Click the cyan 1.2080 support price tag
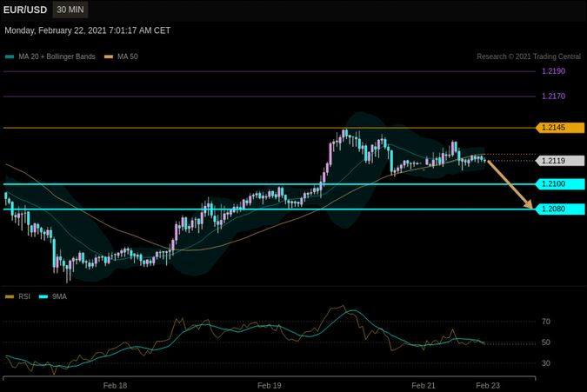The height and width of the screenshot is (392, 587). click(x=560, y=209)
